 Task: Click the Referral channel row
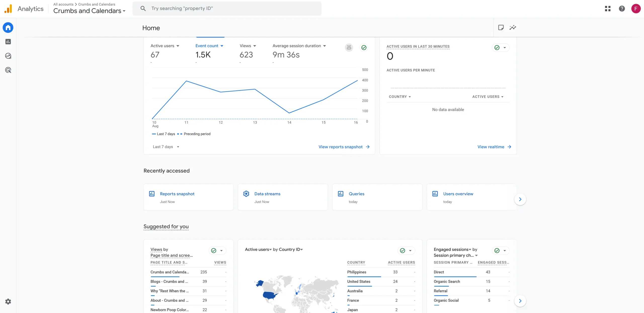(x=471, y=291)
